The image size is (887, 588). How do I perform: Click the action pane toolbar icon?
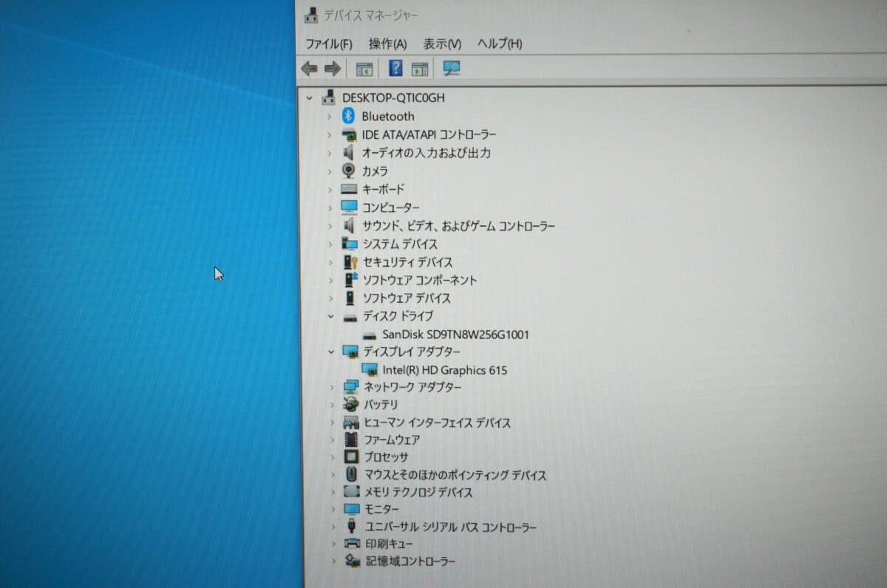point(420,69)
